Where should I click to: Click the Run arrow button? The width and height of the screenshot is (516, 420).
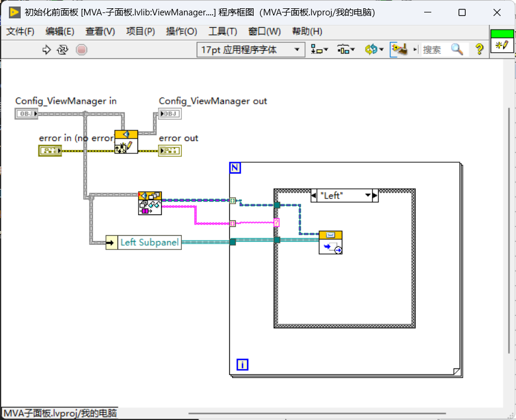(46, 50)
